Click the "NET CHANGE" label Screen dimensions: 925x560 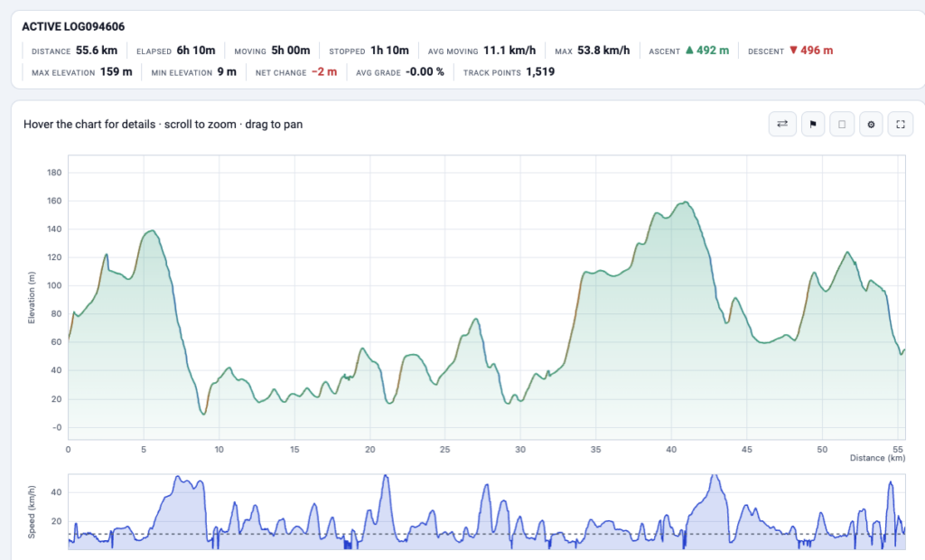click(281, 72)
